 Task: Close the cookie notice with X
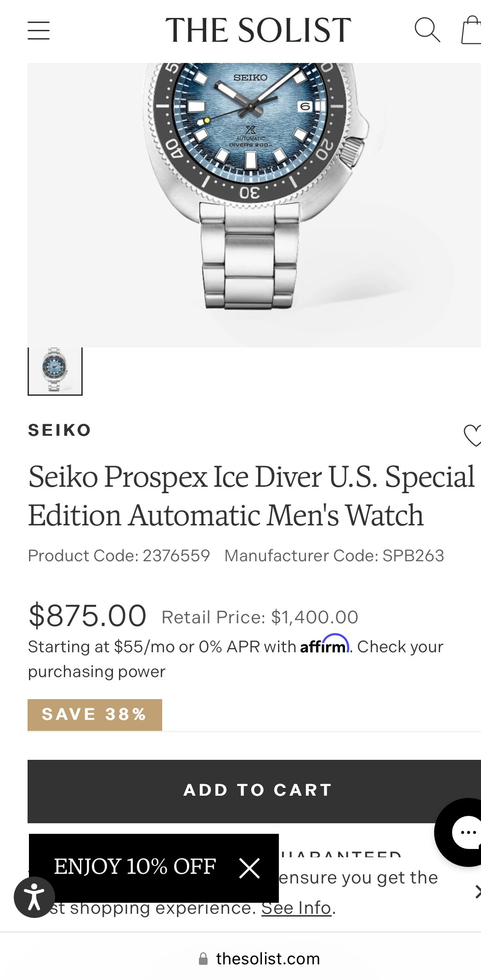478,892
